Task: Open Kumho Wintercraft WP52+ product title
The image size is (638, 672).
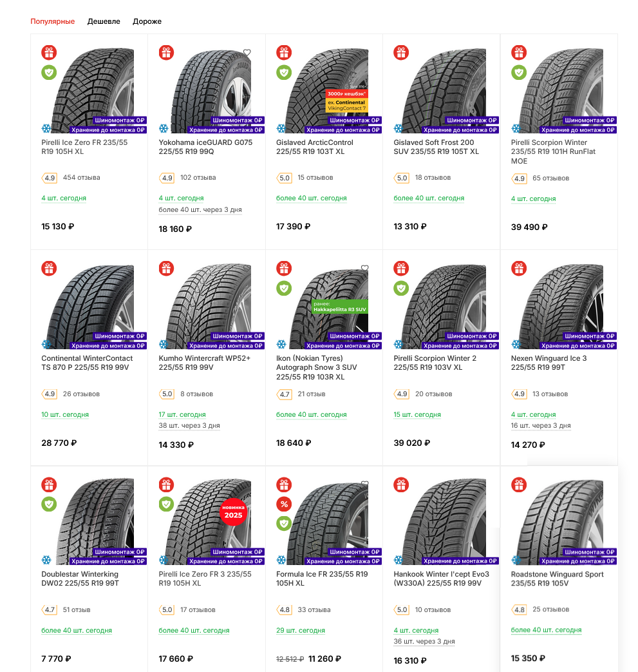Action: point(204,363)
